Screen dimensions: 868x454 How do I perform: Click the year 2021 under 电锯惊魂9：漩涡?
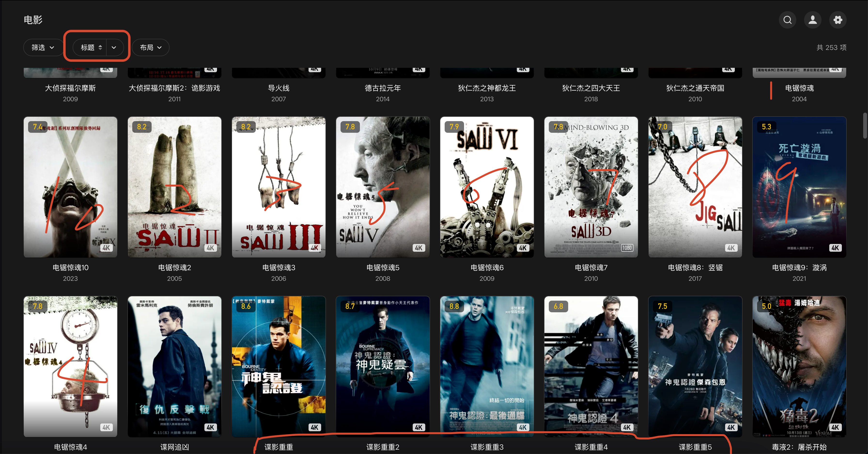coord(799,279)
